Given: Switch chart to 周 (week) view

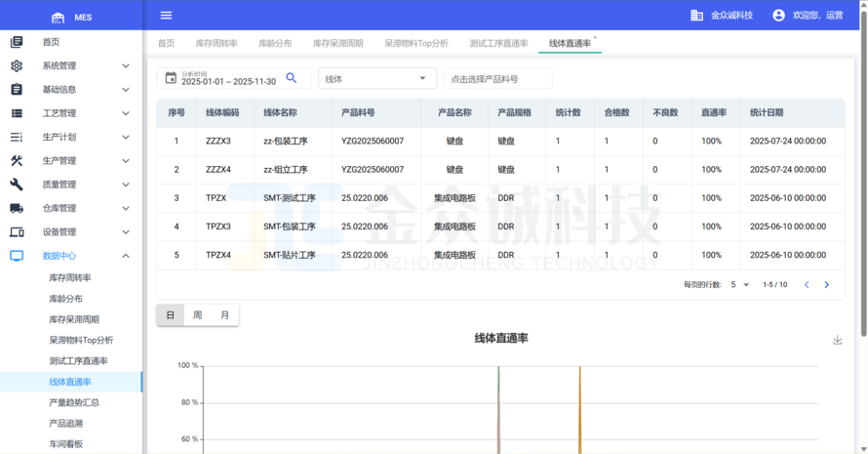Looking at the screenshot, I should 198,315.
